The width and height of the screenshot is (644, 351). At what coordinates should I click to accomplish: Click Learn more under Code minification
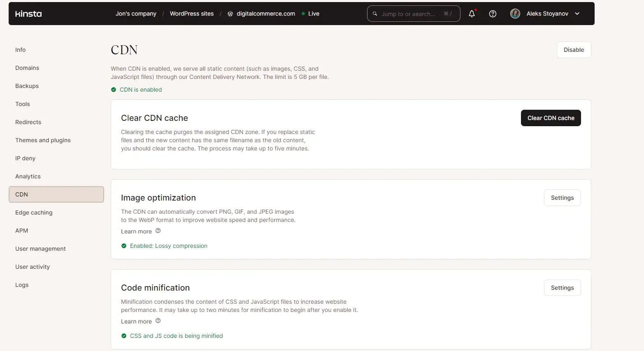click(136, 321)
